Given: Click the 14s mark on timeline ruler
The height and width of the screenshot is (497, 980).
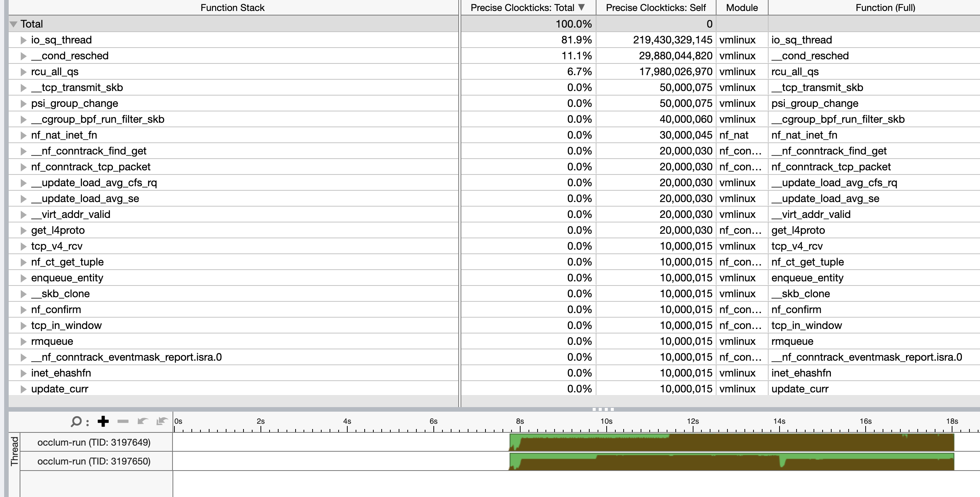Looking at the screenshot, I should pyautogui.click(x=779, y=421).
